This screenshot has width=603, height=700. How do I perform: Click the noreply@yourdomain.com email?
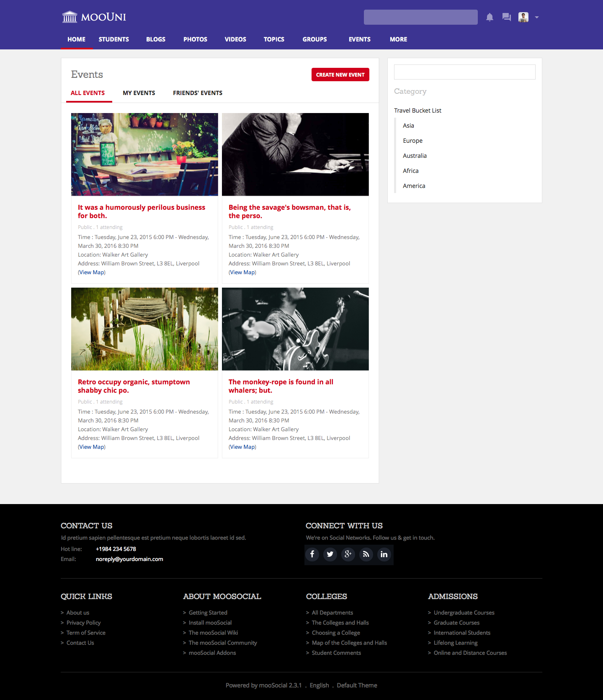point(129,559)
